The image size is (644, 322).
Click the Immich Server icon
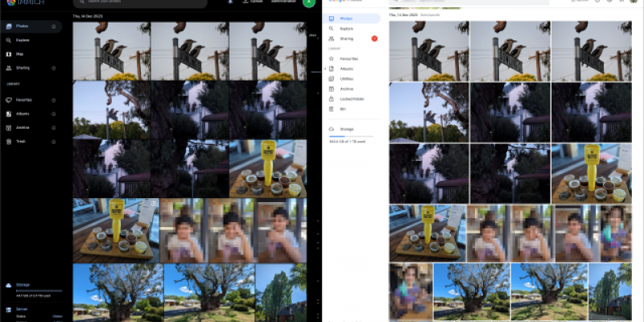coord(9,309)
